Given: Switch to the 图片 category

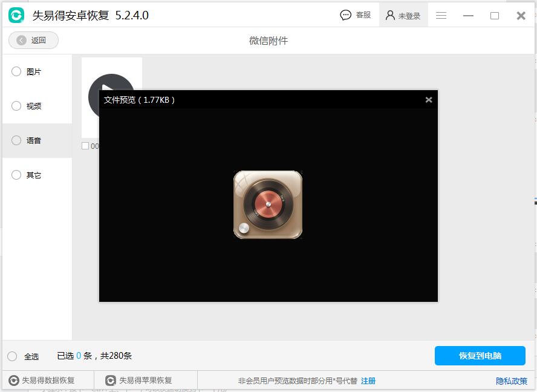Looking at the screenshot, I should pos(16,71).
